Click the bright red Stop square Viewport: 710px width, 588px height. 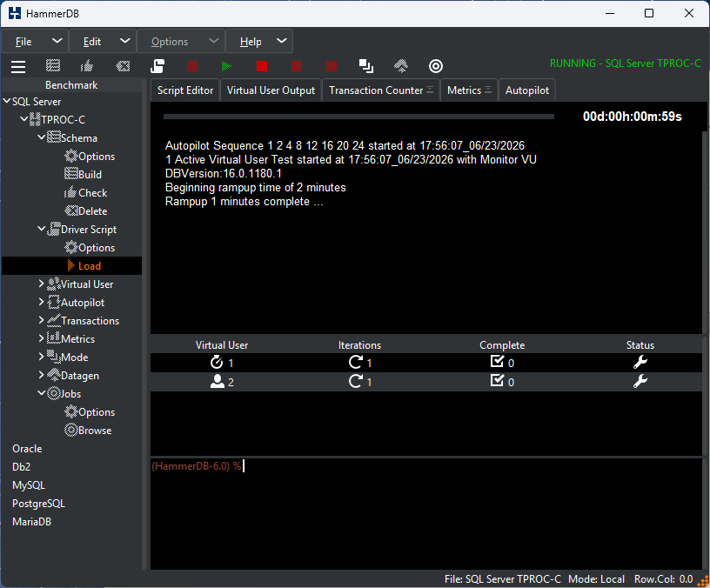(262, 66)
